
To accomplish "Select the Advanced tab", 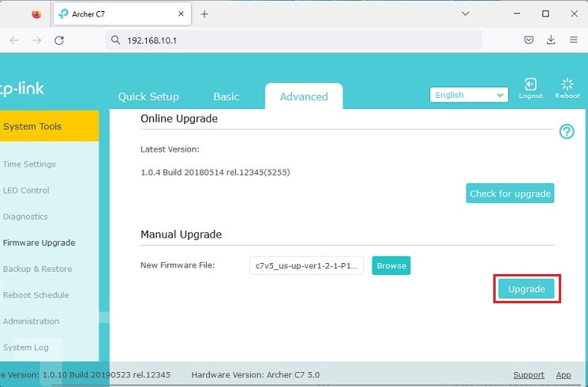I will tap(304, 97).
